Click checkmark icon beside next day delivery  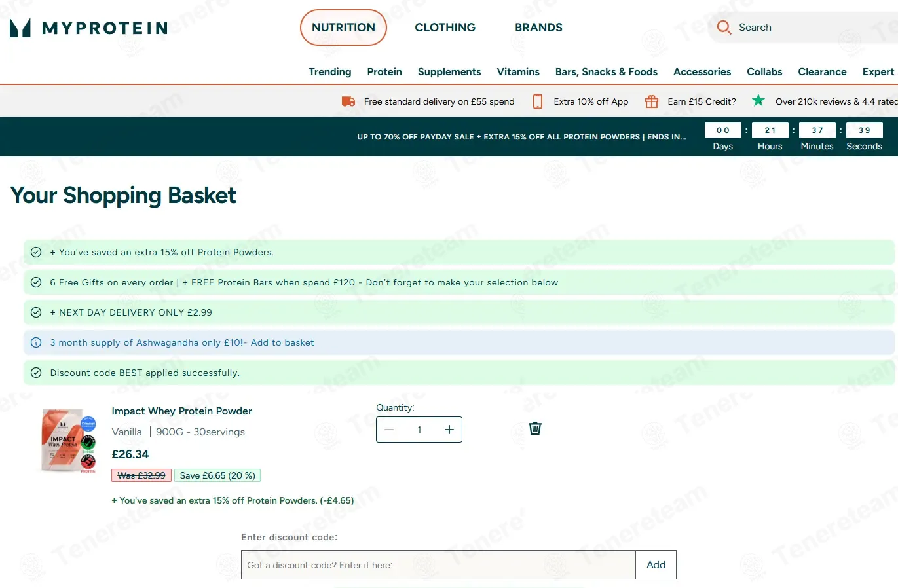click(36, 312)
